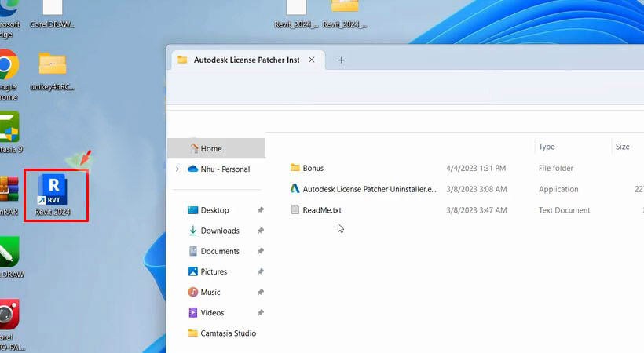Navigate to Videos in quick access
Screen dimensions: 644x353
click(212, 313)
